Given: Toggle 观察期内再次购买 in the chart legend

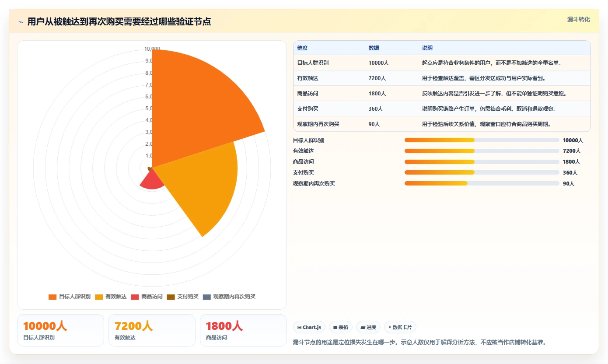Looking at the screenshot, I should [x=229, y=297].
